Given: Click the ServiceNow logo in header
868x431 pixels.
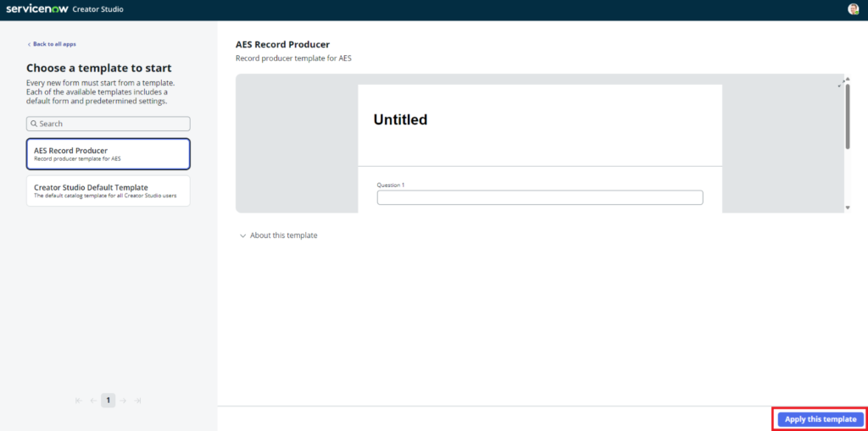Looking at the screenshot, I should 42,8.
